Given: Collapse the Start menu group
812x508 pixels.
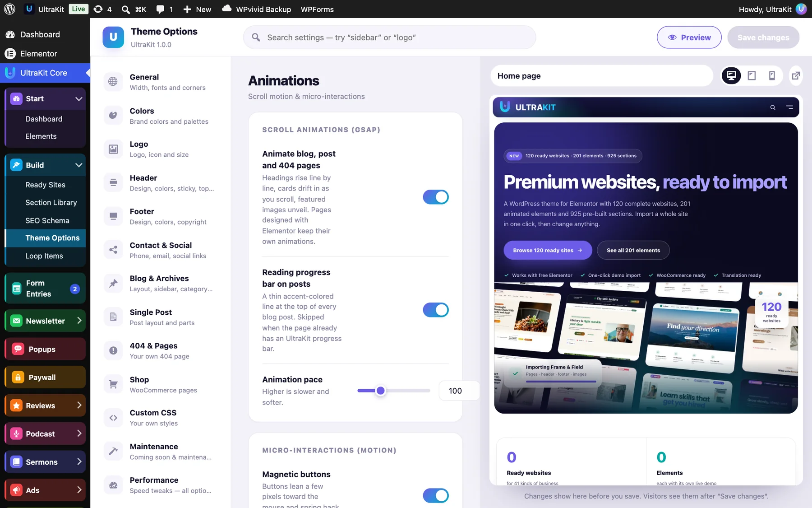Looking at the screenshot, I should (x=78, y=99).
